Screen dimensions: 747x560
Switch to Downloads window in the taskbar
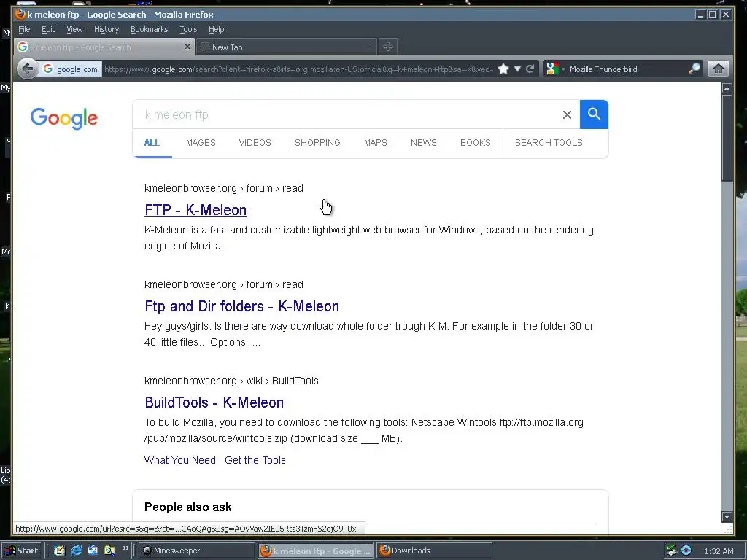[434, 551]
